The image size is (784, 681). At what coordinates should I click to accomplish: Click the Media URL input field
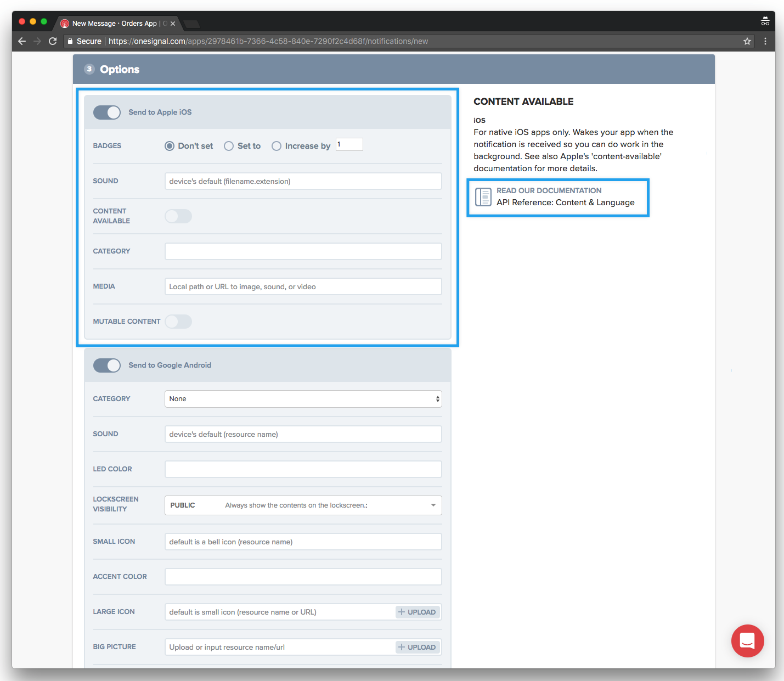[x=303, y=286]
